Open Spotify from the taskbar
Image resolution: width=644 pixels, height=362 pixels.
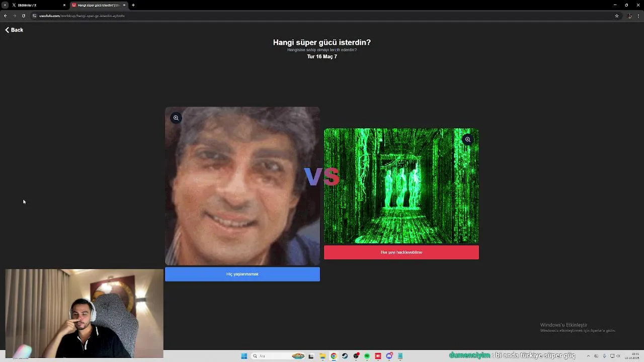click(x=367, y=356)
